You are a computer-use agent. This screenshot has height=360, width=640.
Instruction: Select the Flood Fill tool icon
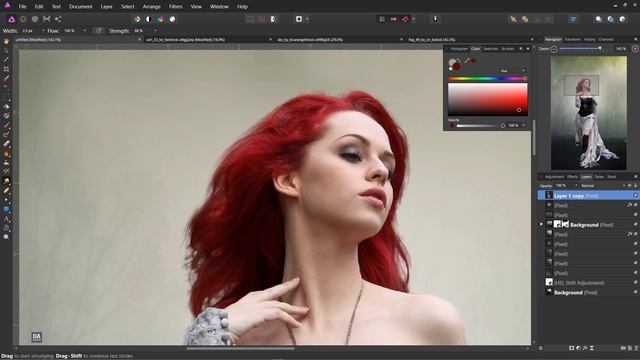6,106
